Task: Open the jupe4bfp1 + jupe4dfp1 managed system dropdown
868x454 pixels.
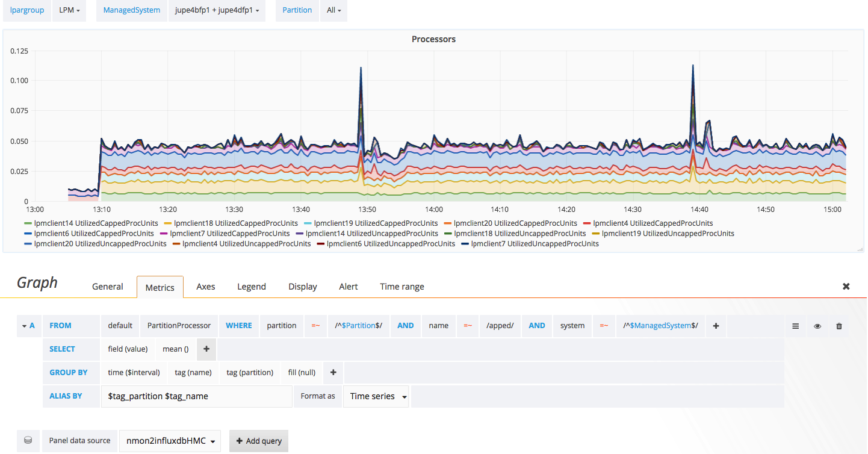Action: (217, 10)
